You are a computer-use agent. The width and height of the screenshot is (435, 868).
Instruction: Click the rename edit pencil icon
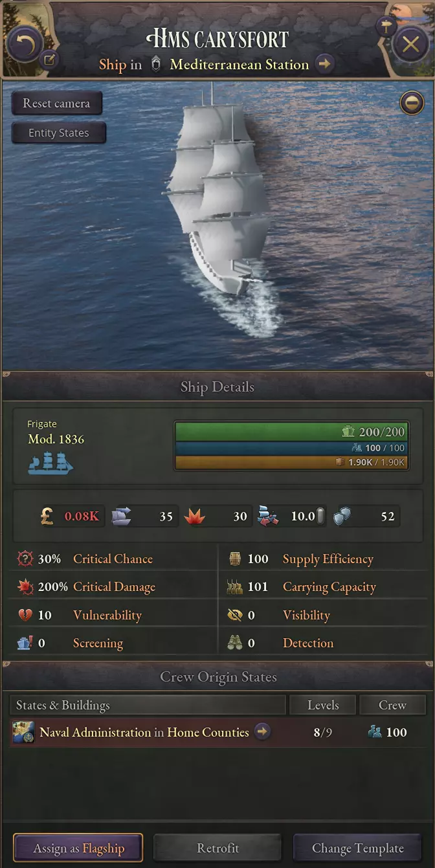click(50, 61)
